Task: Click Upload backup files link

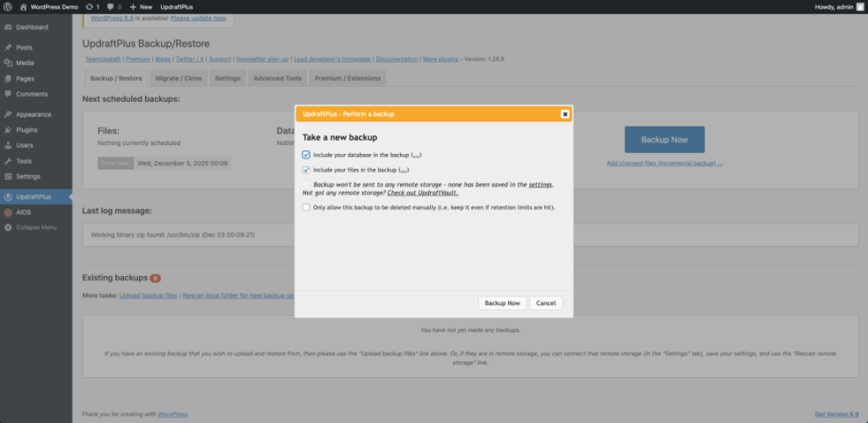Action: 149,295
